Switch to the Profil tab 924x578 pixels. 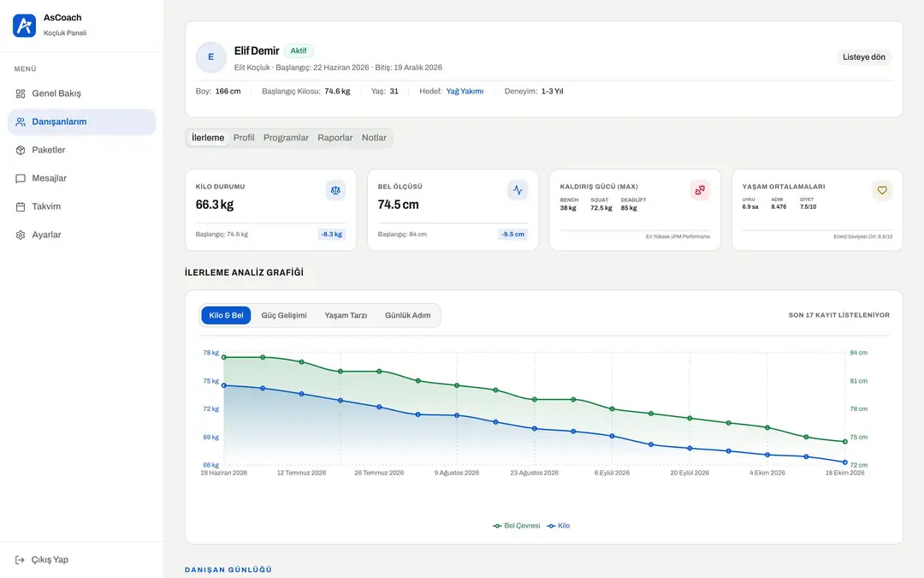(244, 137)
